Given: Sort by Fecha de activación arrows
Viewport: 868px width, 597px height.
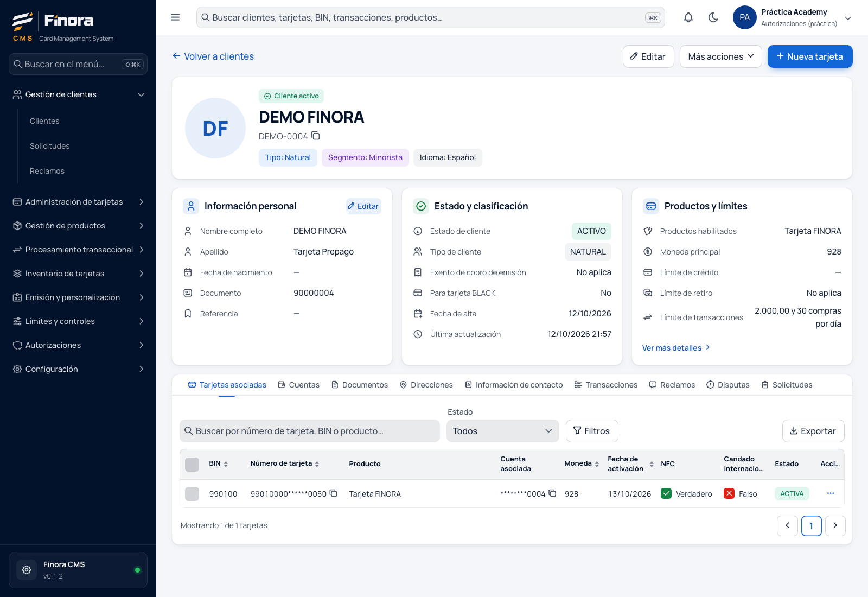Looking at the screenshot, I should 652,464.
